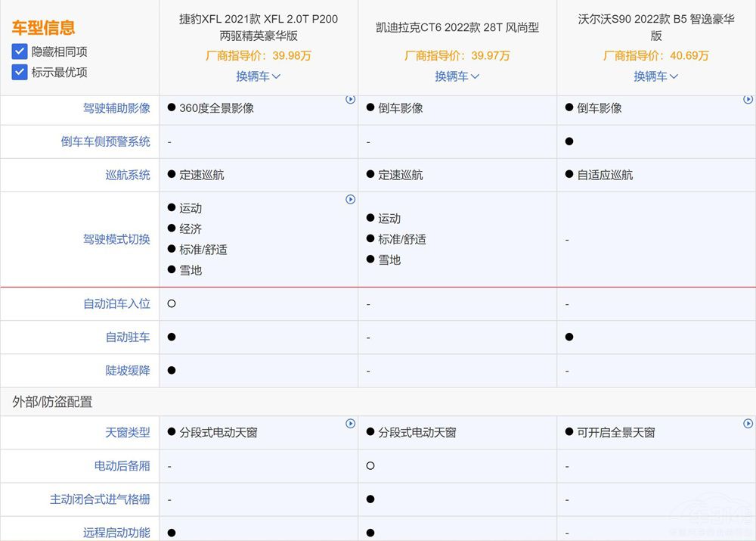Click the 自动泊车入位 parameter link

(116, 303)
